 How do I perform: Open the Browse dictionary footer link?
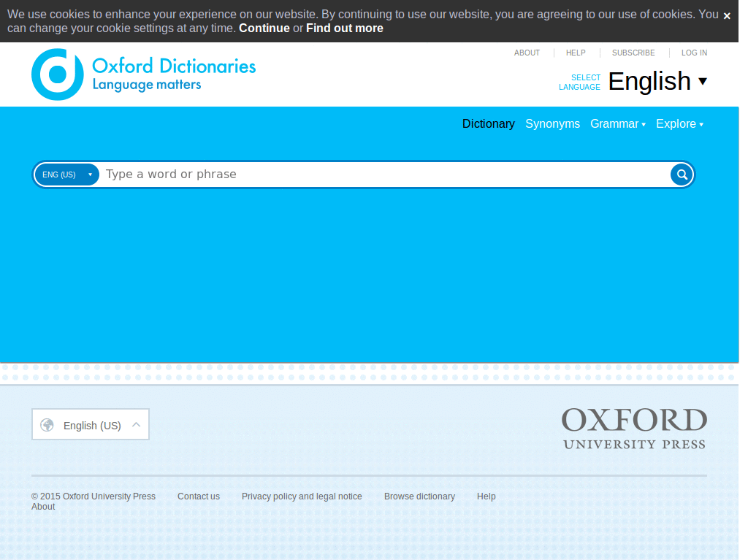[419, 496]
